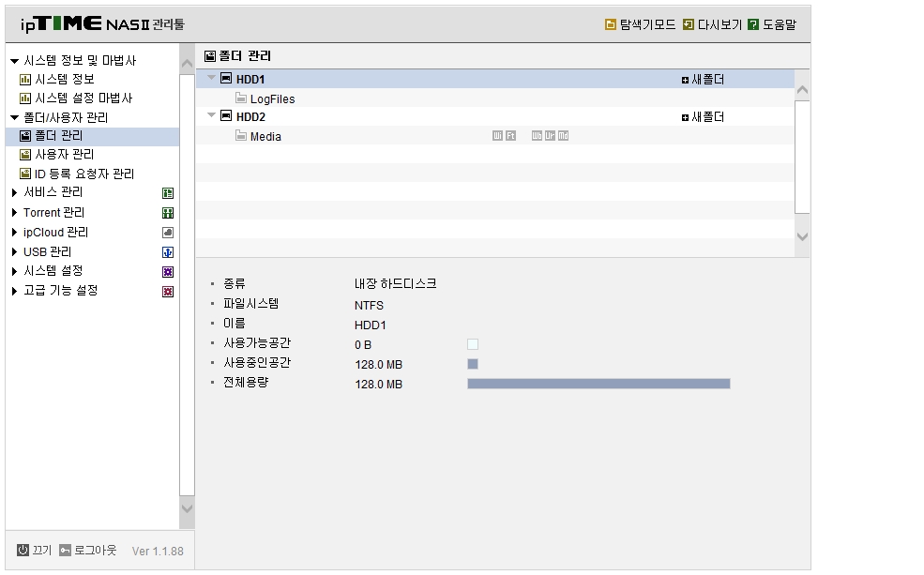924x575 pixels.
Task: Select the LogFiles folder icon under HDD1
Action: tap(241, 98)
